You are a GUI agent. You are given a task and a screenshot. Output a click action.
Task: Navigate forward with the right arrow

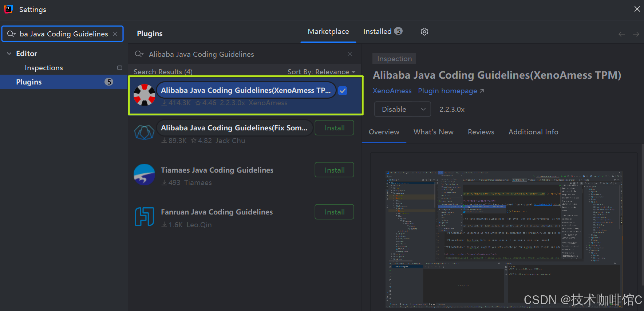[x=636, y=34]
